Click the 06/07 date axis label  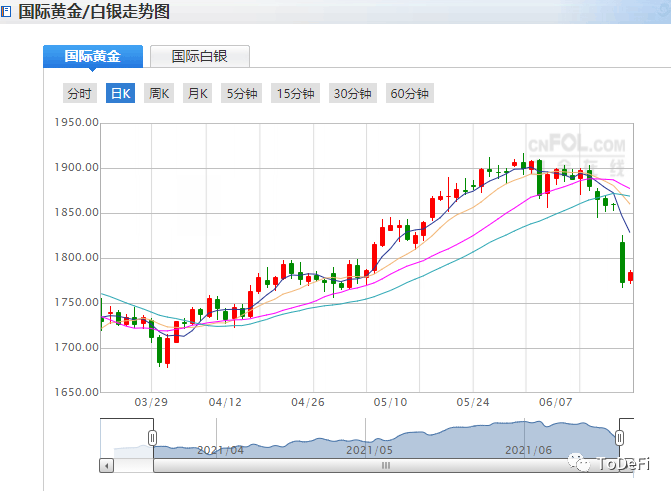coord(555,402)
